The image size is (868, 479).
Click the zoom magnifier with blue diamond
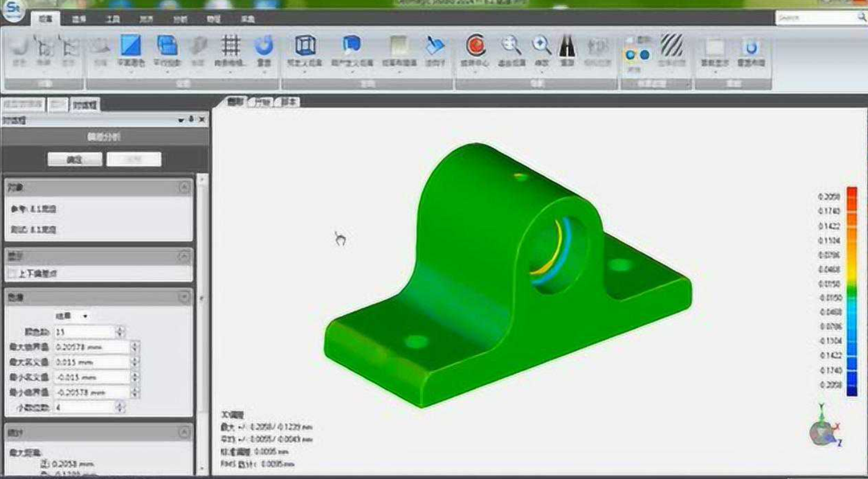coord(541,45)
